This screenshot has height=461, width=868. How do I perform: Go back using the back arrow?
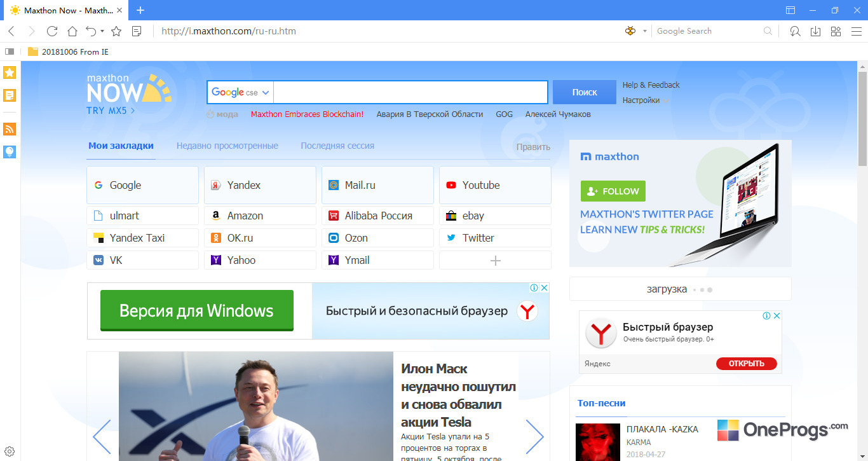point(11,31)
